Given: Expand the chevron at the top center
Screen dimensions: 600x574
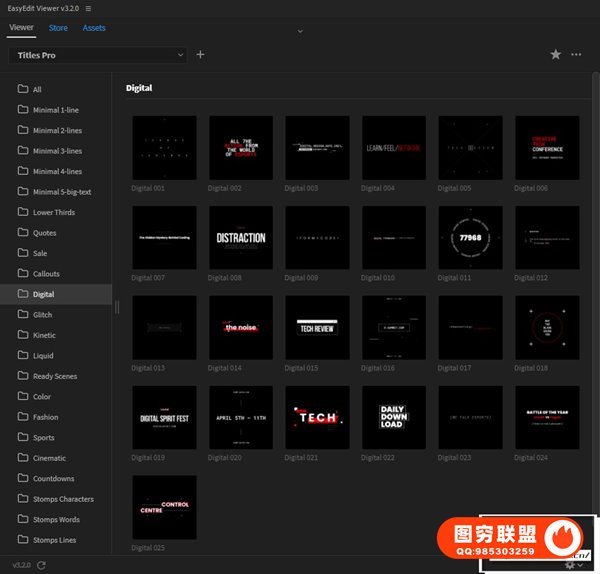Looking at the screenshot, I should (x=300, y=32).
